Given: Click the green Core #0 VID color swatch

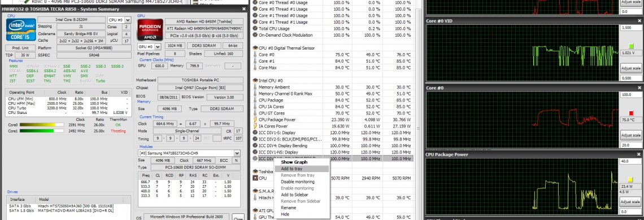Looking at the screenshot, I should click(x=631, y=46).
